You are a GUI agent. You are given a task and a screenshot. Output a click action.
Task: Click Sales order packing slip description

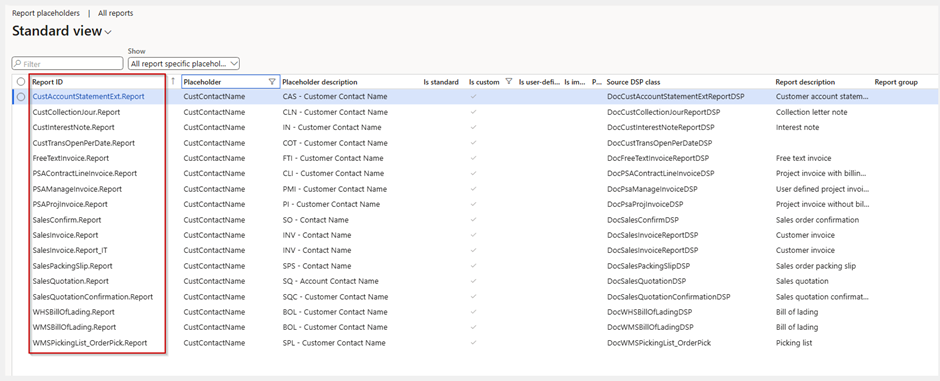tap(816, 266)
